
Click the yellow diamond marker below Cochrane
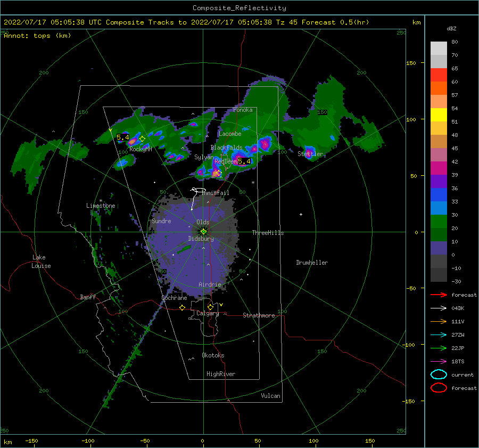[183, 308]
